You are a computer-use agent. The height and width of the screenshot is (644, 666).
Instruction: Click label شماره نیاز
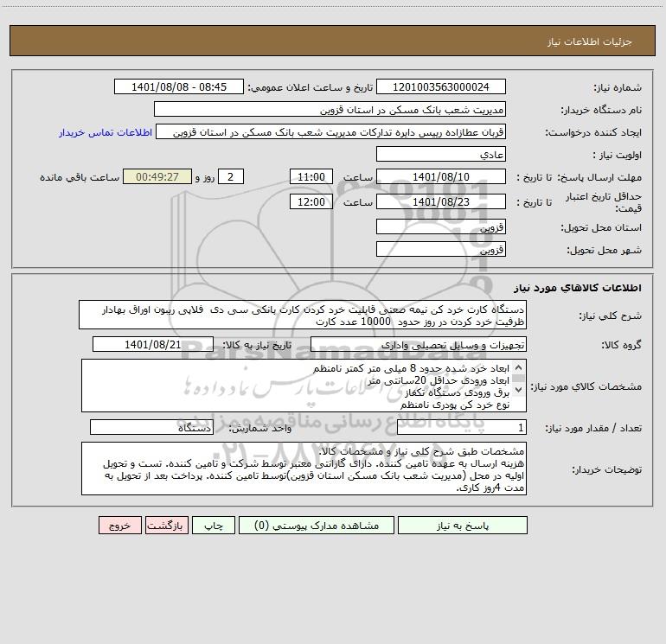point(618,87)
